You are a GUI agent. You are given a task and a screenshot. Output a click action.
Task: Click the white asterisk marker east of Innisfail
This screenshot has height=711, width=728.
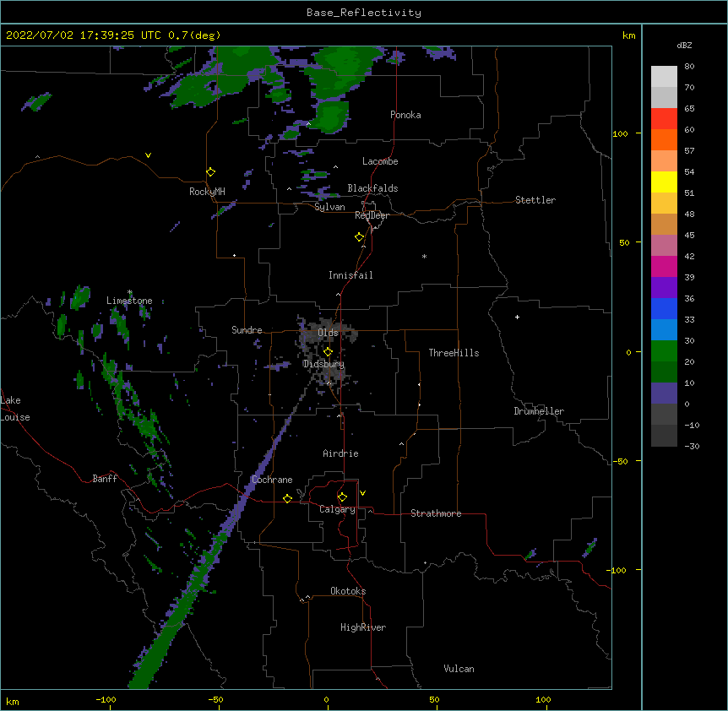click(x=424, y=256)
